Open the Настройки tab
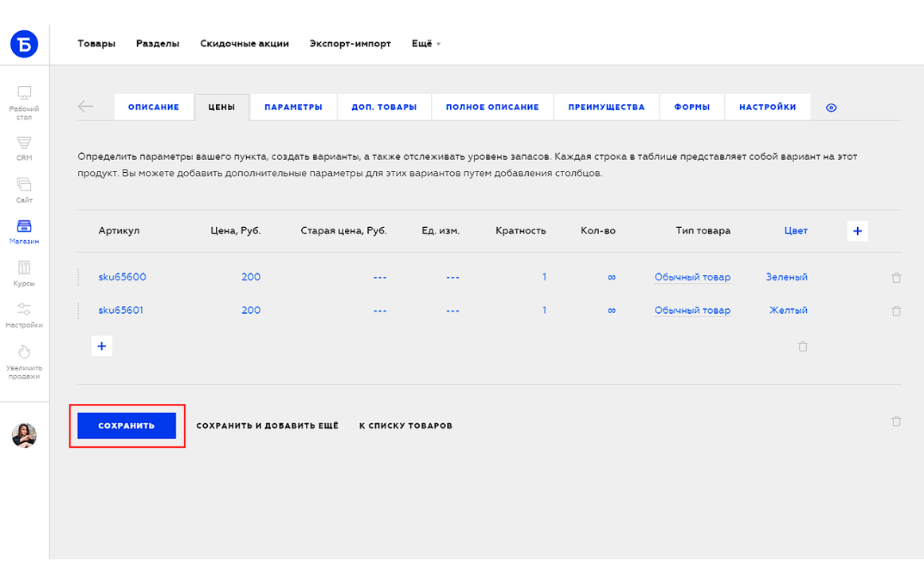The height and width of the screenshot is (584, 924). [x=767, y=108]
